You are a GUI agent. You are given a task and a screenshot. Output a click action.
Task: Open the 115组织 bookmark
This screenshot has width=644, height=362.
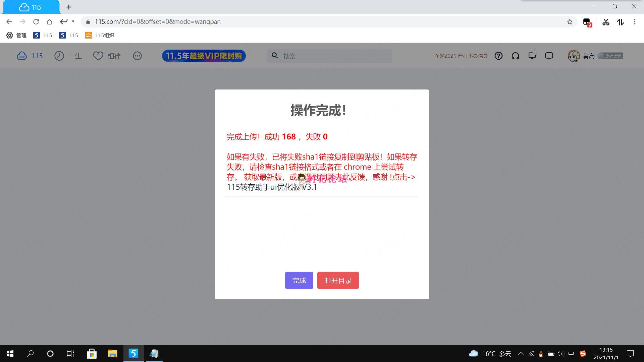pyautogui.click(x=100, y=35)
